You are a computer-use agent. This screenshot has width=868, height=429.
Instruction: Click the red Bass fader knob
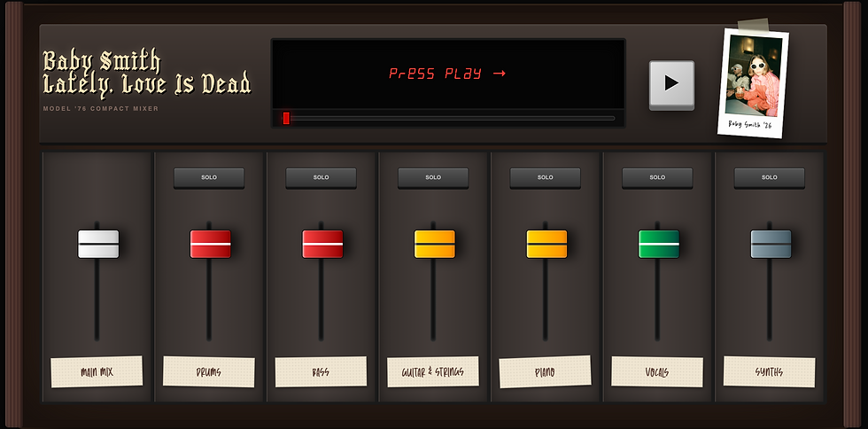point(322,244)
